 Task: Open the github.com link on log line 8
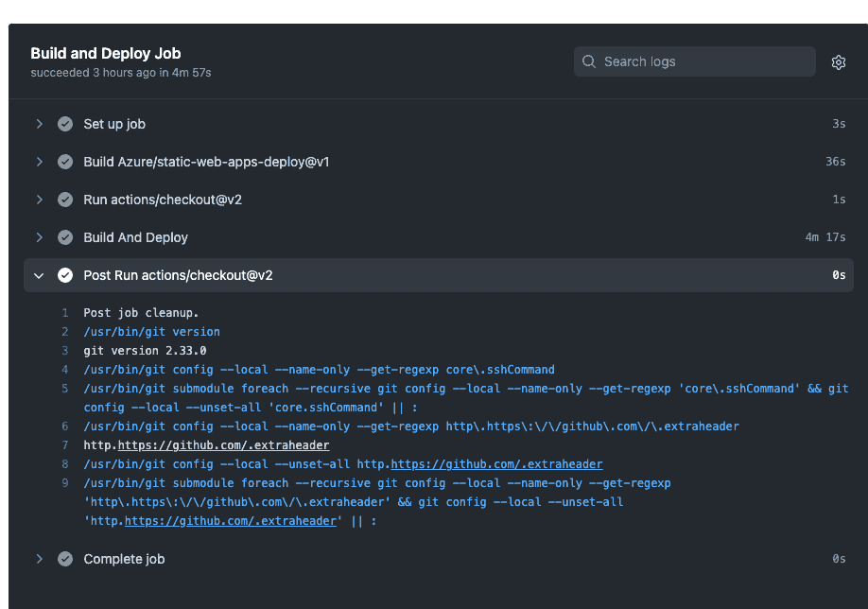point(496,464)
